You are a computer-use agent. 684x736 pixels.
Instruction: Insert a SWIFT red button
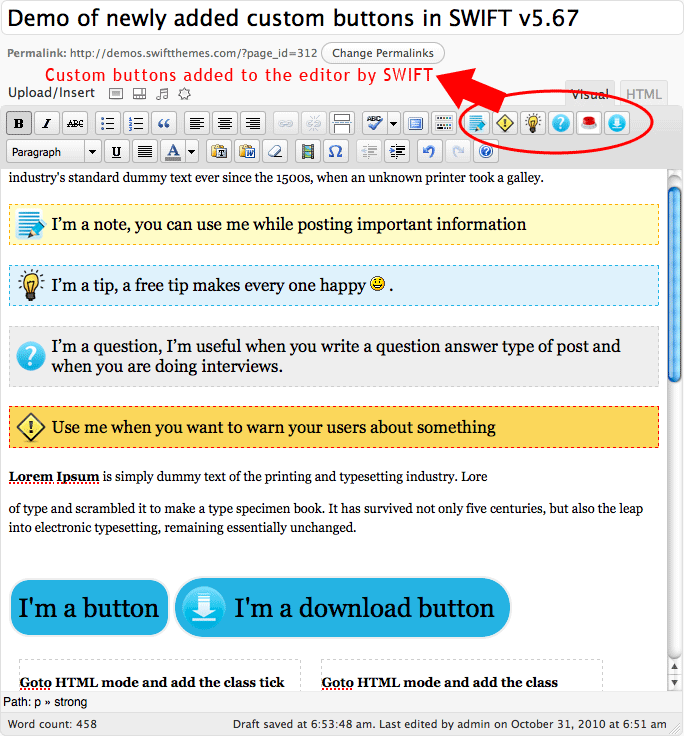[x=589, y=123]
